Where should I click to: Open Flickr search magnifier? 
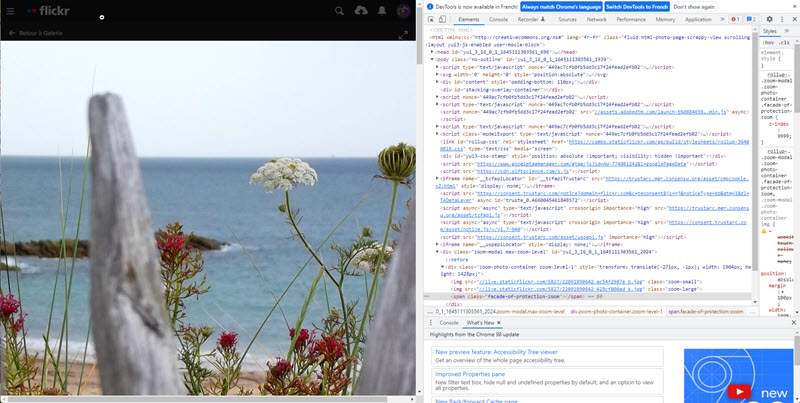tap(339, 11)
